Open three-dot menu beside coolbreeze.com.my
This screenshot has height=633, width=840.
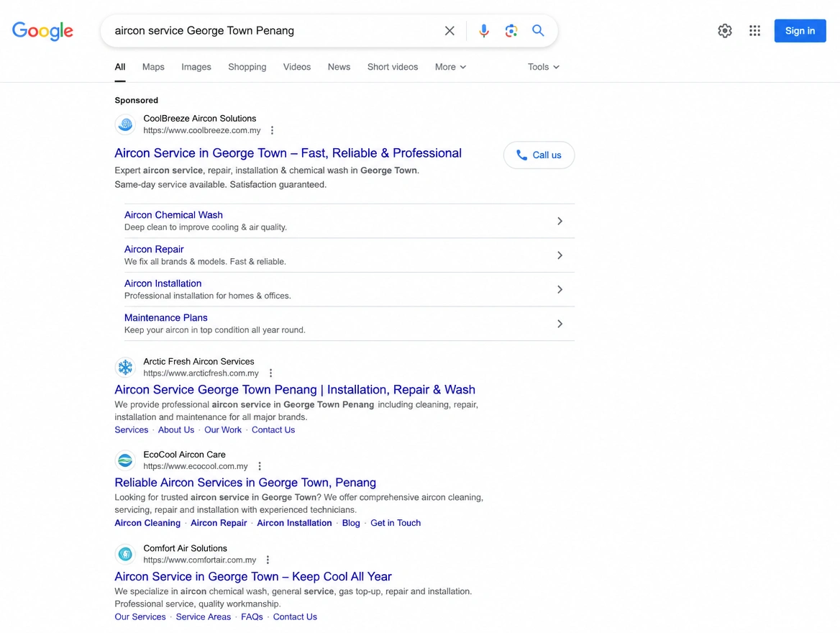272,130
